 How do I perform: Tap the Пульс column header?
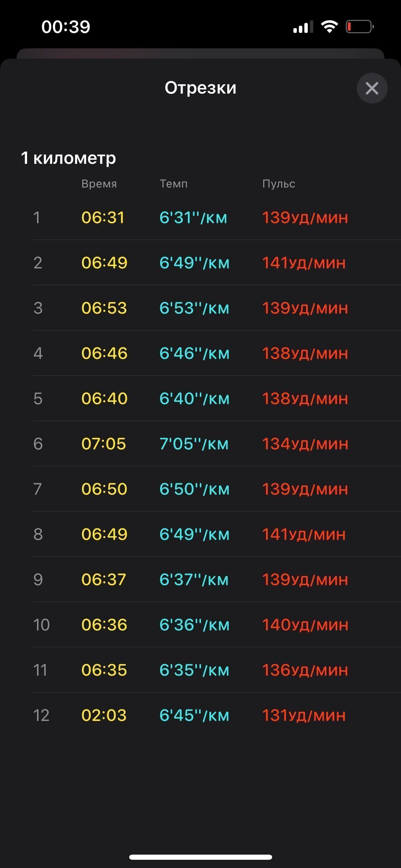click(x=279, y=184)
